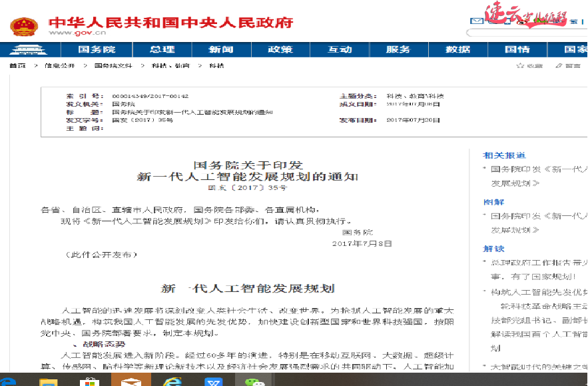This screenshot has width=588, height=386.
Task: Click the national emblem logo
Action: click(x=23, y=25)
